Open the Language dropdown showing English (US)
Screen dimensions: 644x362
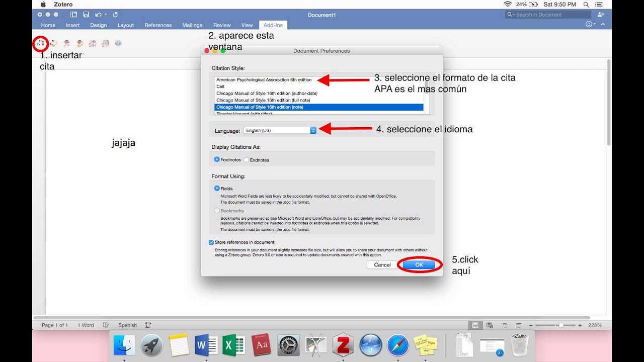(280, 130)
